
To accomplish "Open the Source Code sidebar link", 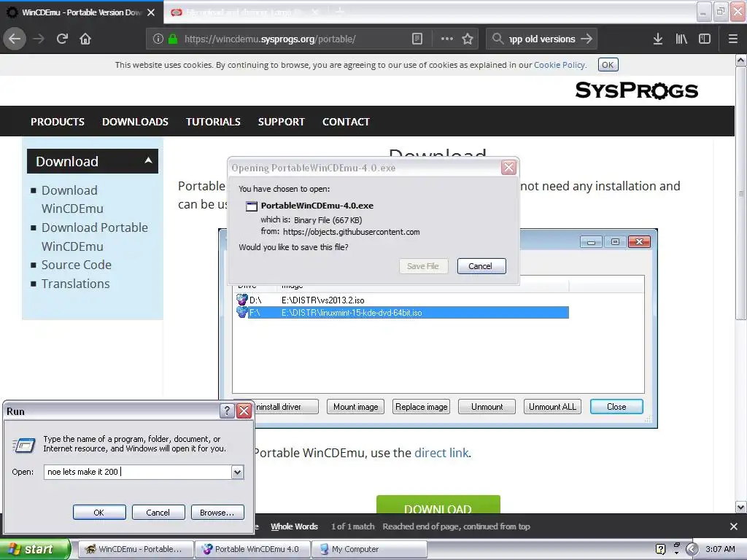I will [76, 265].
